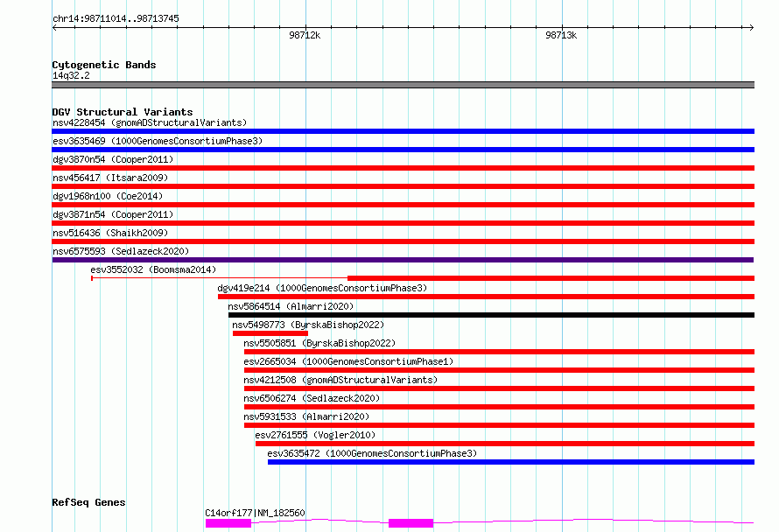Viewport: 779px width, 532px height.
Task: Click the RefSeq Genes track title
Action: 88,503
